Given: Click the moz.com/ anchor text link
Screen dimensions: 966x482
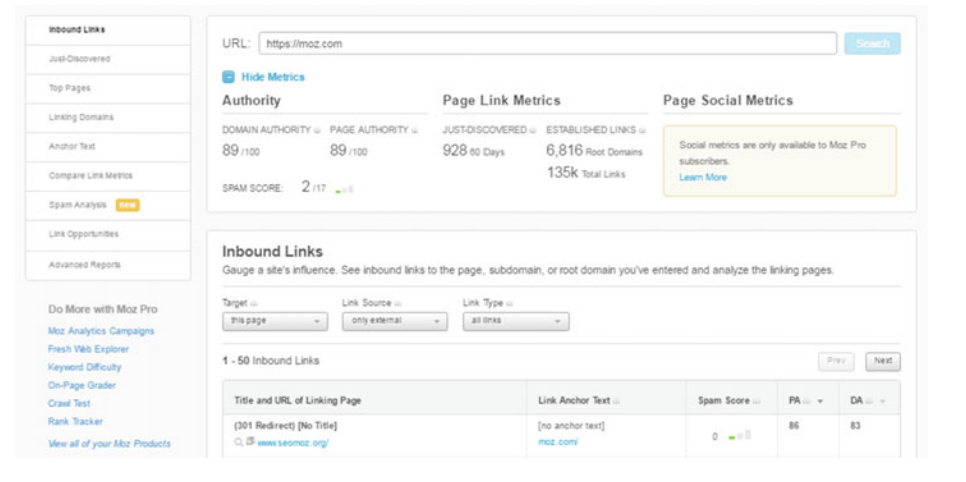Looking at the screenshot, I should pos(558,442).
